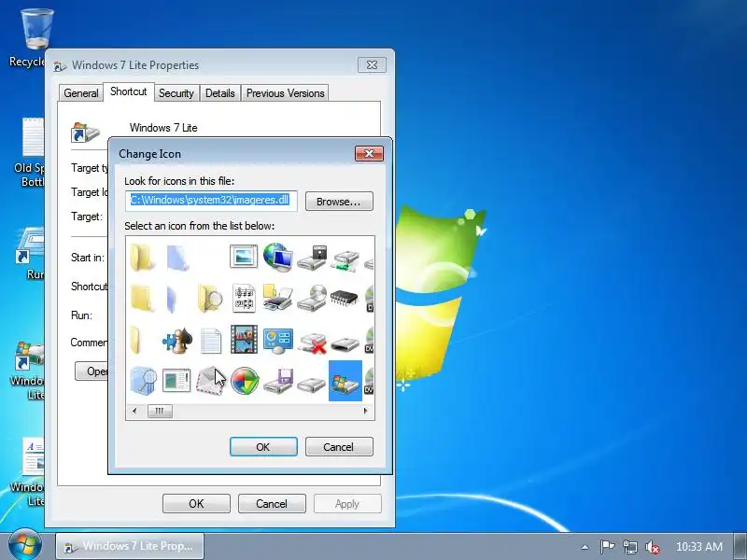Click the icon file path field

click(212, 201)
